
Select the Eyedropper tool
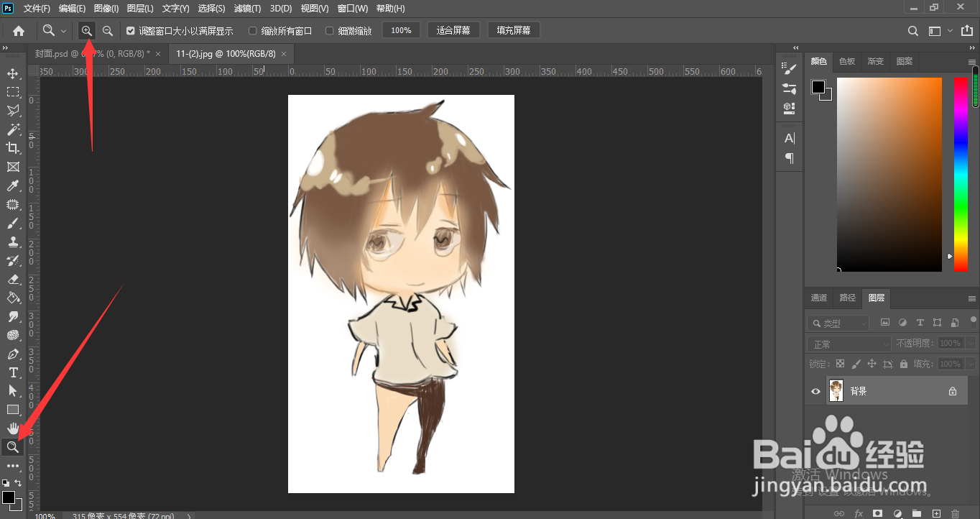13,186
